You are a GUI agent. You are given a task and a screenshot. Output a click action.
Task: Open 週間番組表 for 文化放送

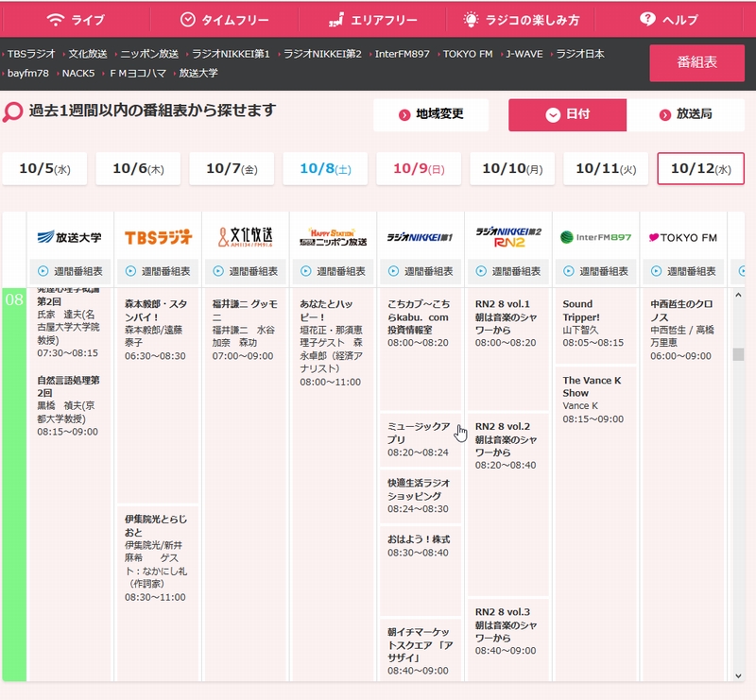(246, 271)
